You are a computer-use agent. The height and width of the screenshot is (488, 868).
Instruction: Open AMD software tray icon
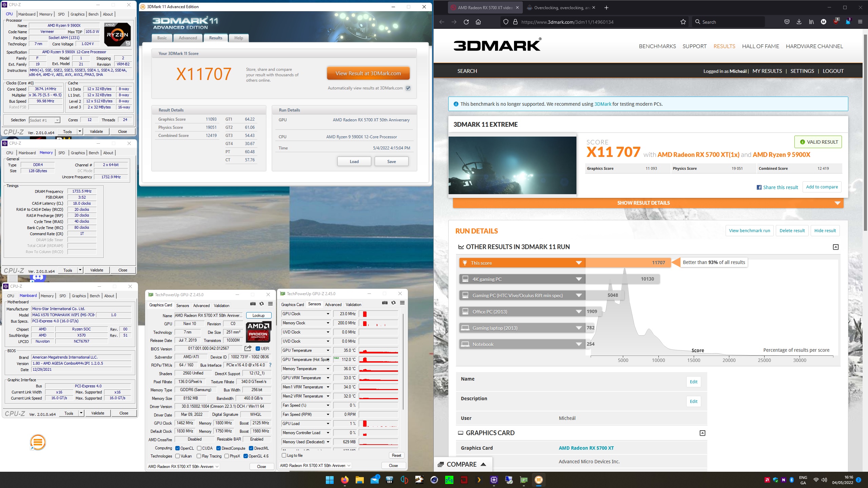(x=767, y=480)
